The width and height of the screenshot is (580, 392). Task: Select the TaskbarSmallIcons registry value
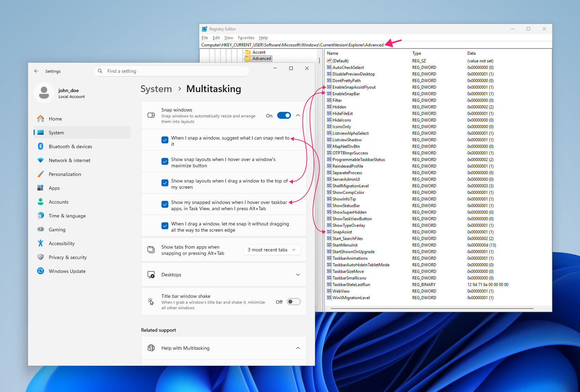click(x=349, y=278)
